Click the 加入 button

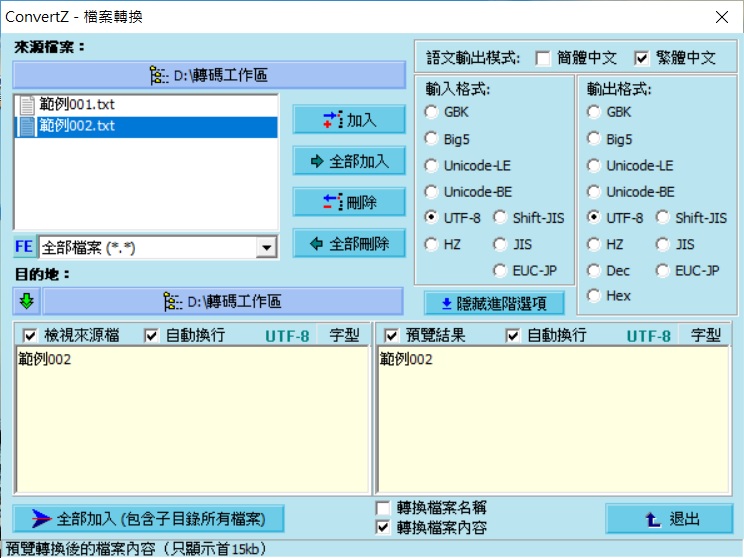click(x=349, y=120)
